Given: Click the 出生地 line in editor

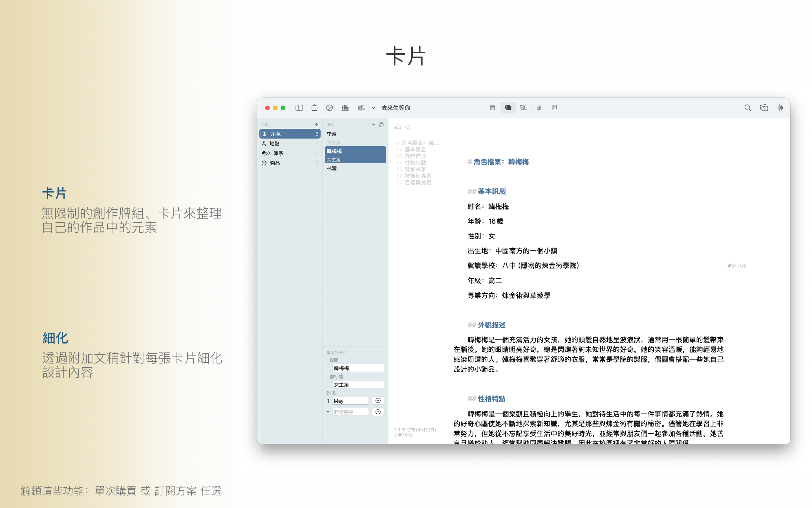Looking at the screenshot, I should point(512,251).
